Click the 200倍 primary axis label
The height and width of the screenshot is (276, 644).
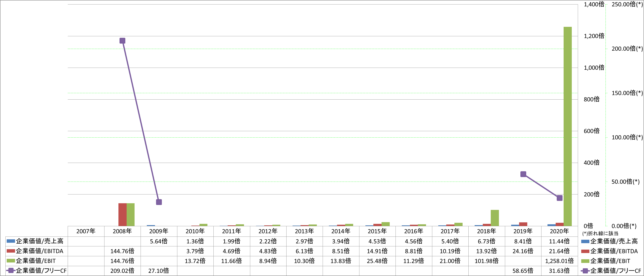pos(592,194)
